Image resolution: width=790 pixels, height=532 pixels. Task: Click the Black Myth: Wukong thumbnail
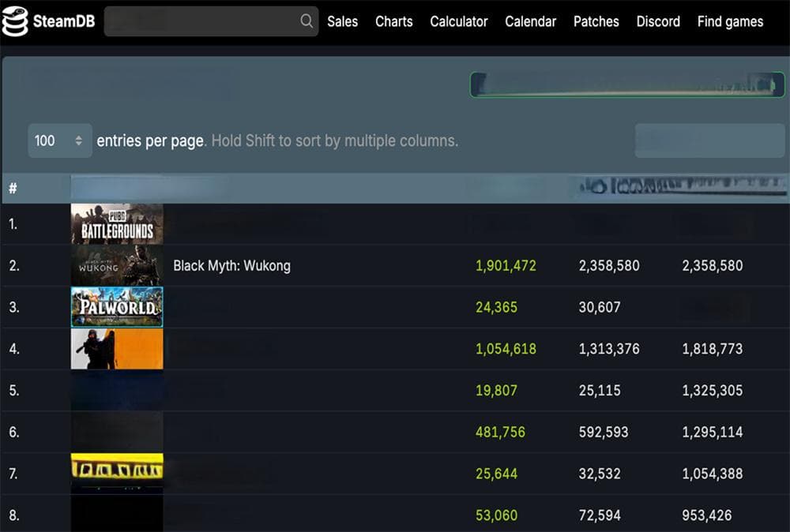pyautogui.click(x=117, y=266)
